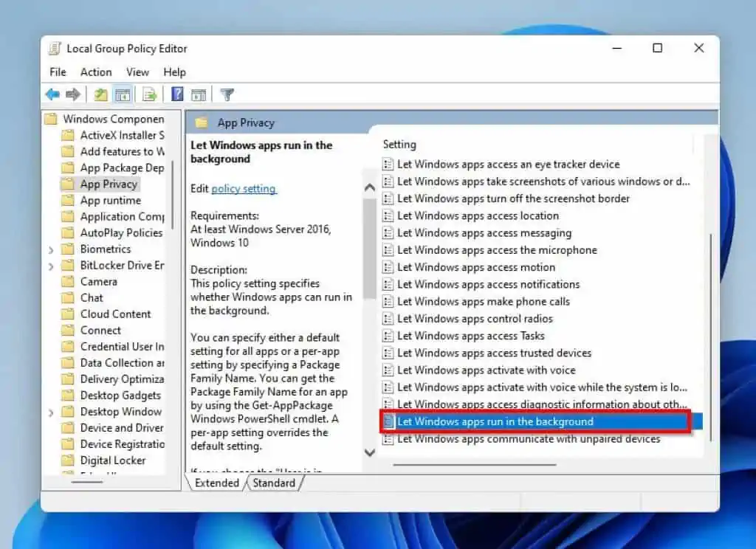This screenshot has width=756, height=549.
Task: Expand the BitLocker Drive Encryption node
Action: (x=52, y=265)
